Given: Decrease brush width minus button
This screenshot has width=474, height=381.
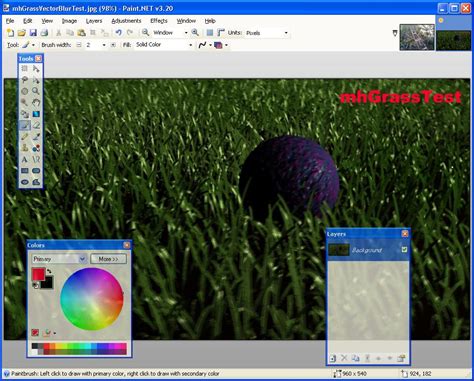Looking at the screenshot, I should pyautogui.click(x=79, y=45).
